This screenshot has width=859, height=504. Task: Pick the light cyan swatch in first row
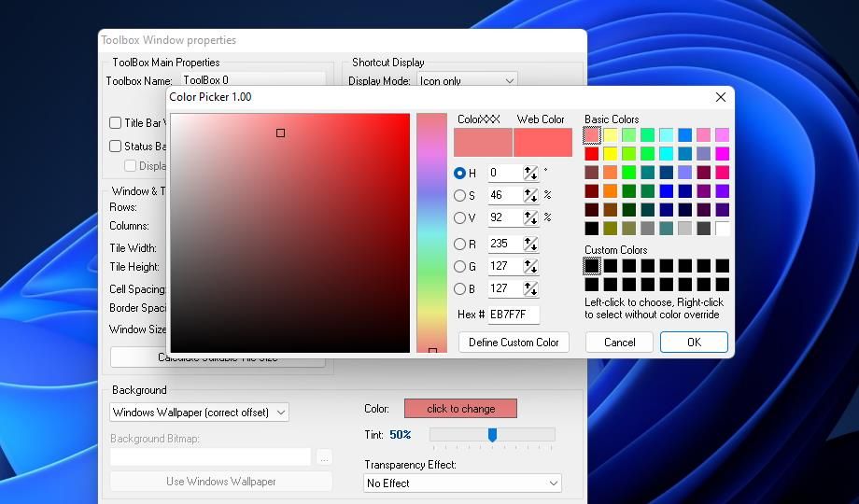point(666,134)
